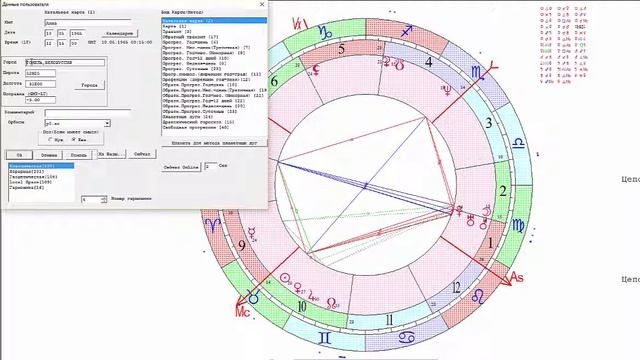Open the Календарик calendar button
The width and height of the screenshot is (640, 360).
(x=119, y=33)
